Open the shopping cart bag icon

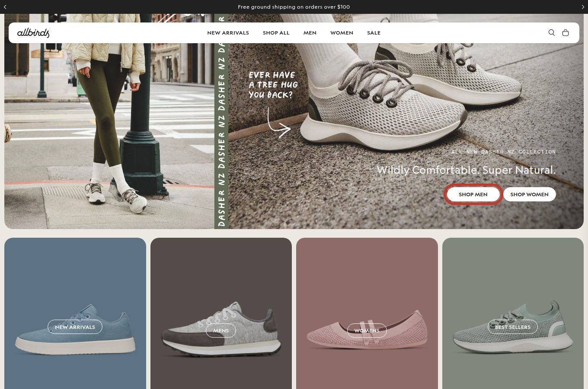point(566,33)
